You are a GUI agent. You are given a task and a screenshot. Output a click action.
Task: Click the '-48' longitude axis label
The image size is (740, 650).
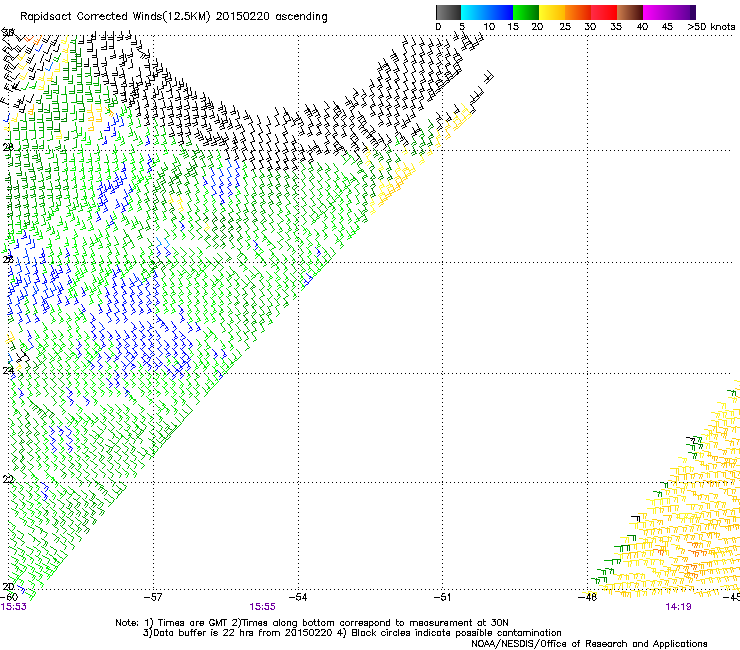point(587,597)
